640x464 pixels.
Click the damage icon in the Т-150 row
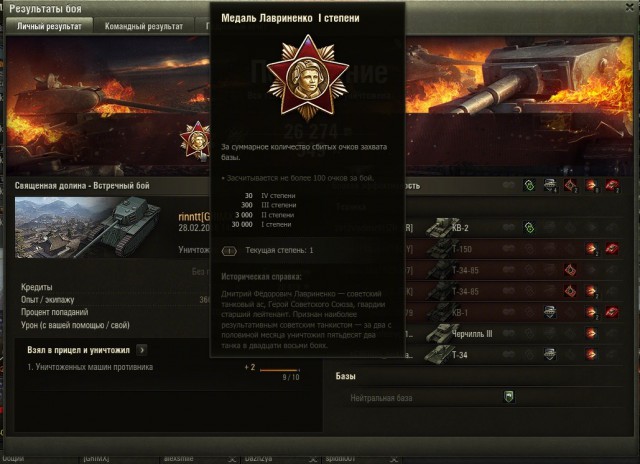[591, 249]
